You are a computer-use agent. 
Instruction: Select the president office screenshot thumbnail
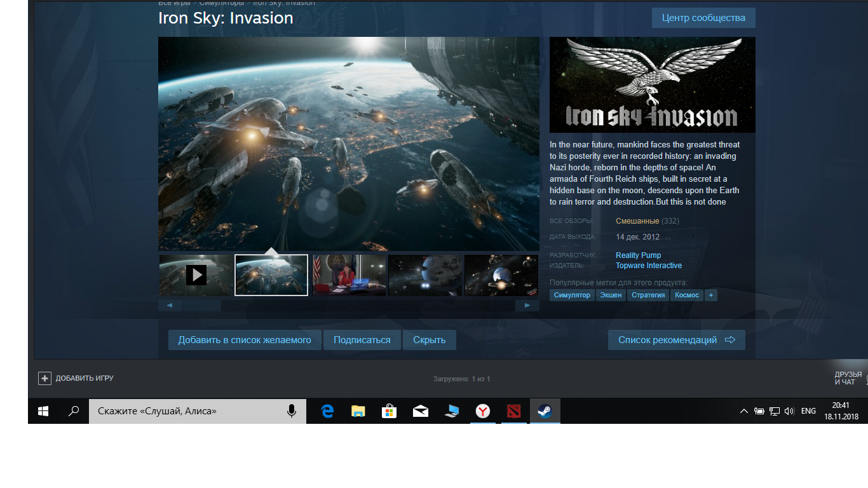click(349, 275)
